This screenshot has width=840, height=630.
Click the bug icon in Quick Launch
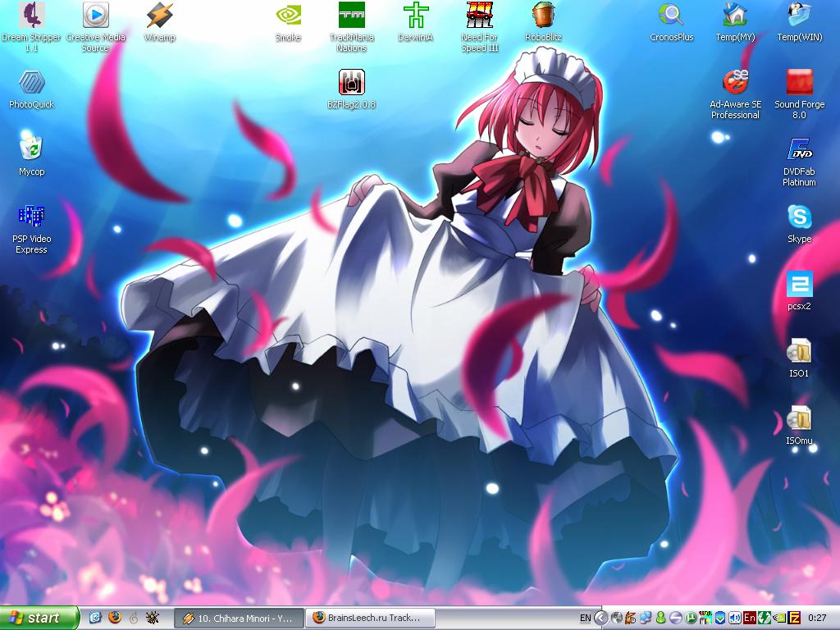pos(153,618)
